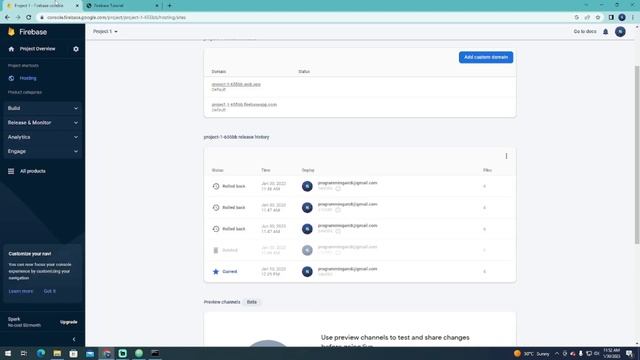Click Learn more in customize nav
The width and height of the screenshot is (640, 360).
[21, 291]
